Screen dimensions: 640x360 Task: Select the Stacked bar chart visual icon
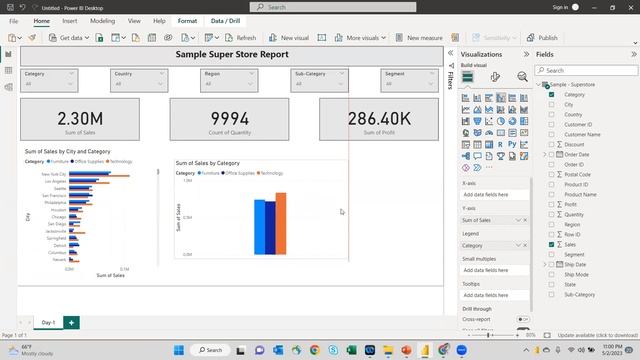[x=465, y=98]
